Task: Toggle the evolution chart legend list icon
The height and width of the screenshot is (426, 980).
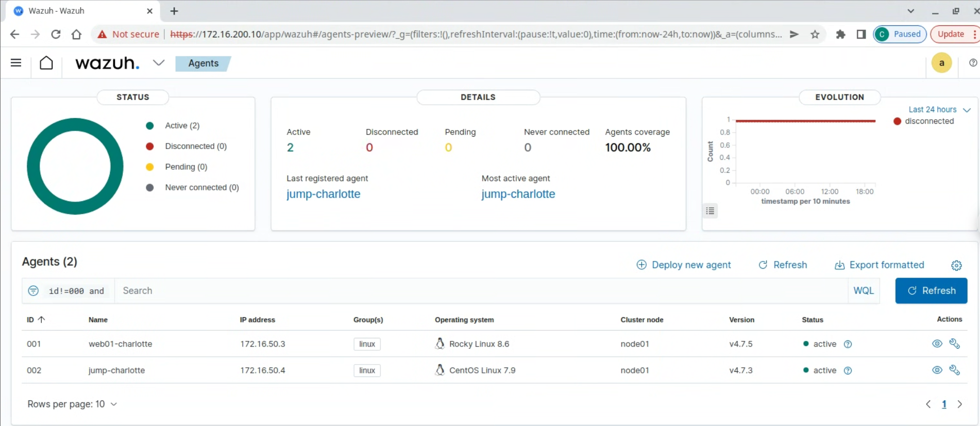Action: [x=710, y=211]
